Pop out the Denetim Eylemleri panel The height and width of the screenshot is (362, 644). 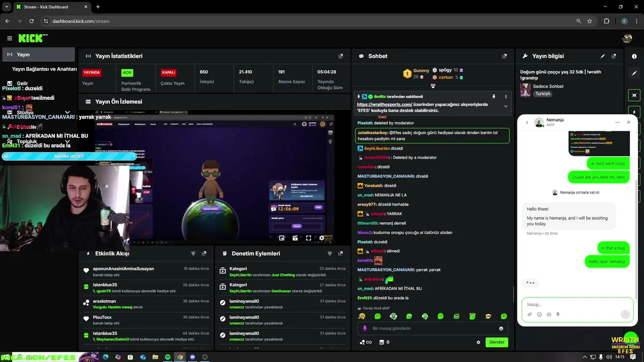pos(341,254)
